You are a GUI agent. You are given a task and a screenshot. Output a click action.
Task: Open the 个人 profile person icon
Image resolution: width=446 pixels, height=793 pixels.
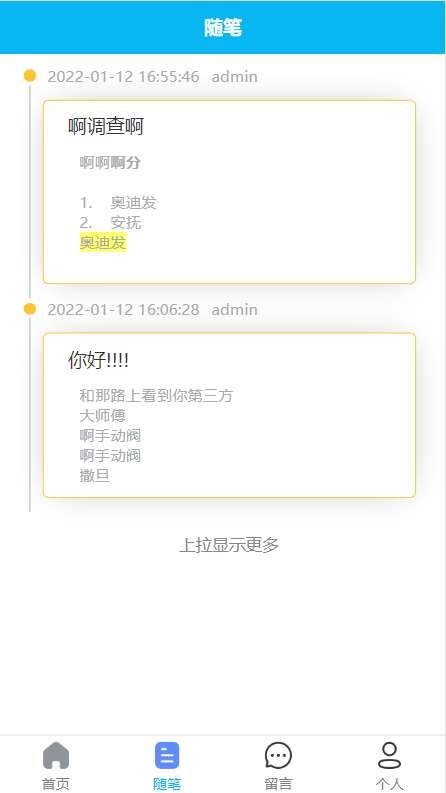(x=389, y=755)
